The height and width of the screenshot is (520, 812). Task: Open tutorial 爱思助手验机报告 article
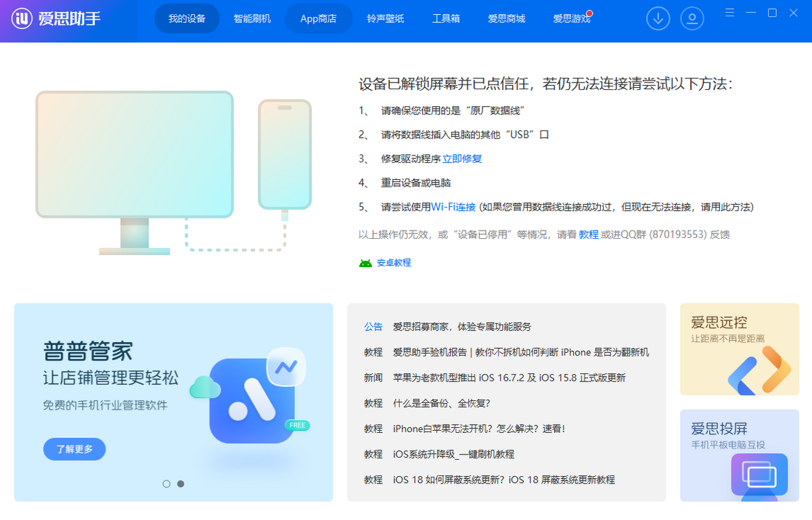click(x=521, y=352)
